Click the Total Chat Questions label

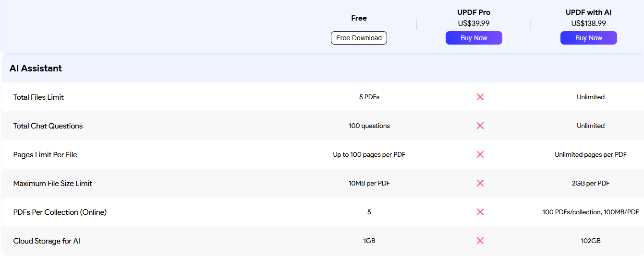pyautogui.click(x=48, y=126)
